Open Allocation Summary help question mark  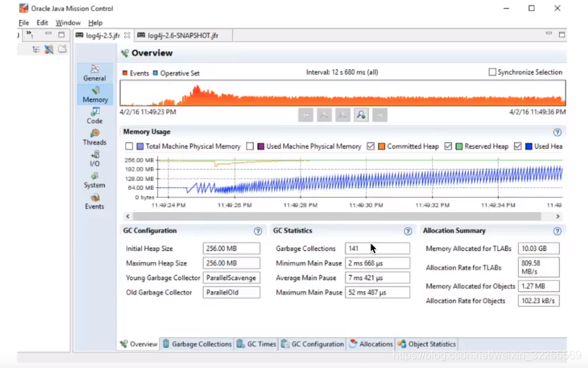558,231
